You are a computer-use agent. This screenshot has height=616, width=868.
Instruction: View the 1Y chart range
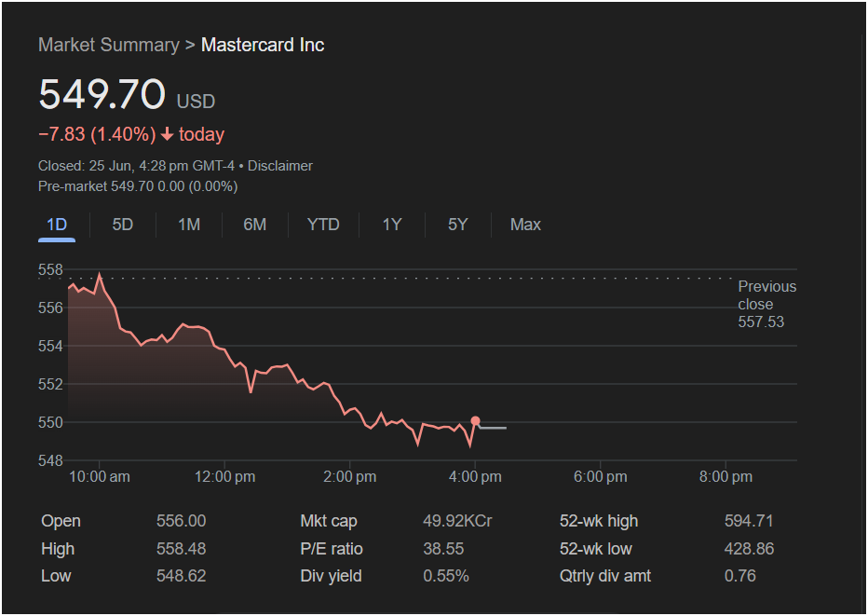coord(392,225)
